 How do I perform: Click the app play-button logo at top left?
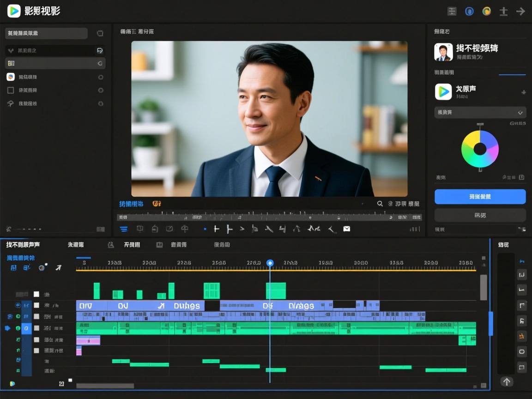(x=14, y=11)
